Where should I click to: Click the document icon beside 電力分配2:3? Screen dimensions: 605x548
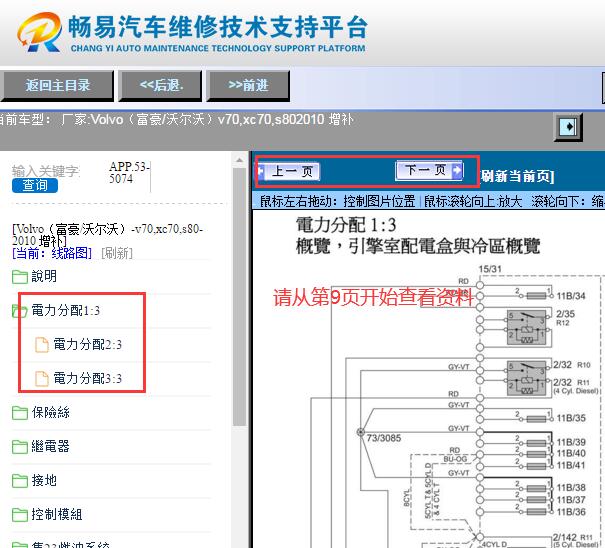(x=42, y=345)
